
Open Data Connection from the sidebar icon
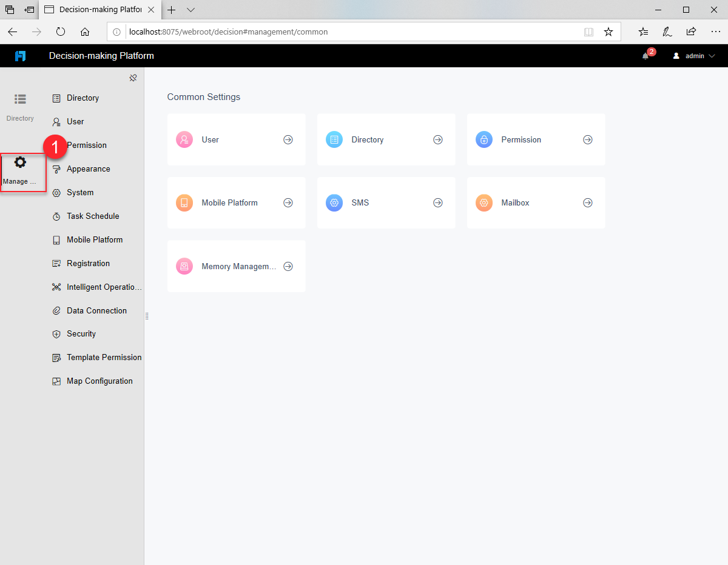(x=56, y=310)
